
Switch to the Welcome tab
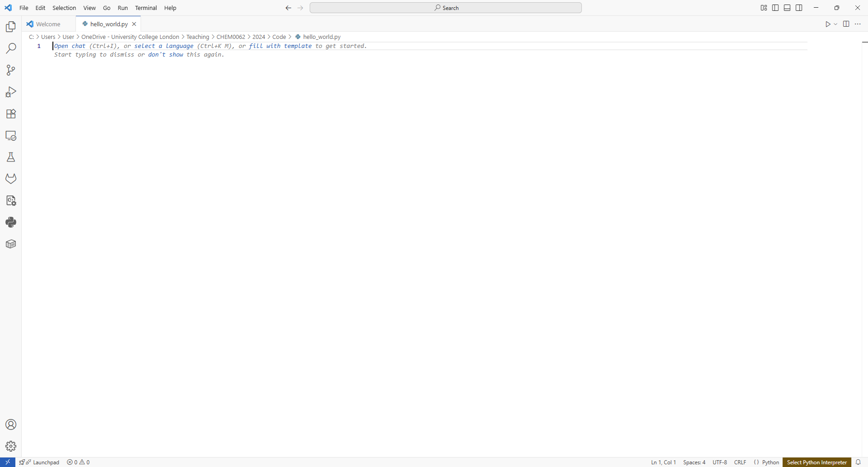47,24
